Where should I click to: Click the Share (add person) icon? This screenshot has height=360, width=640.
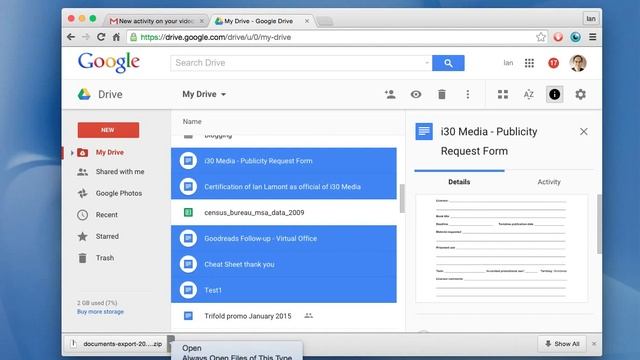click(x=390, y=94)
